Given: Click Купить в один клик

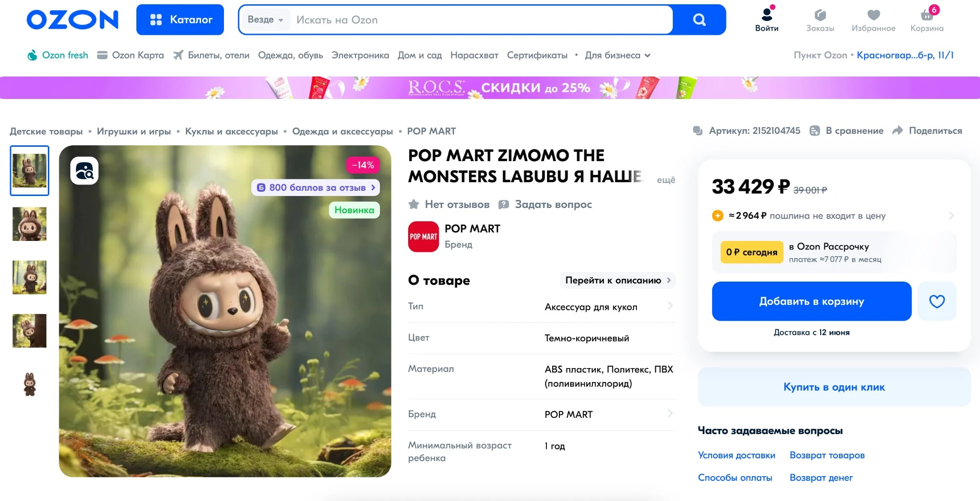Looking at the screenshot, I should [834, 387].
